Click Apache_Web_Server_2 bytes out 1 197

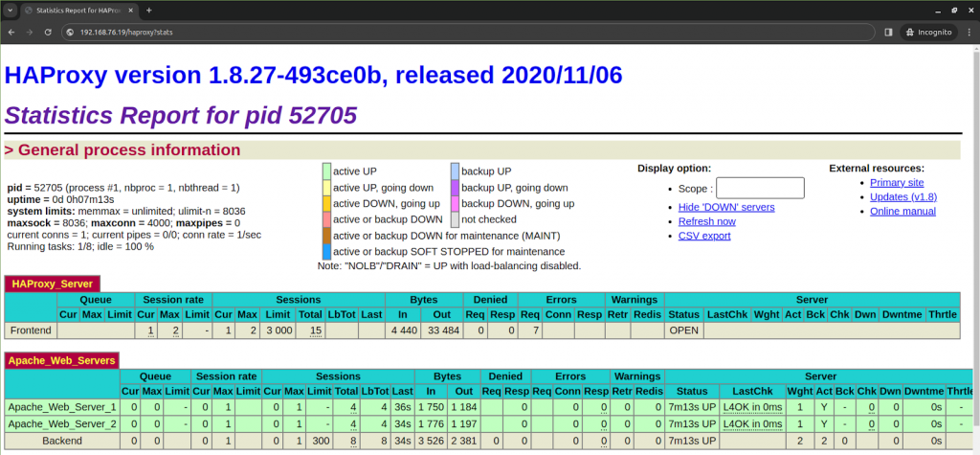[x=464, y=423]
